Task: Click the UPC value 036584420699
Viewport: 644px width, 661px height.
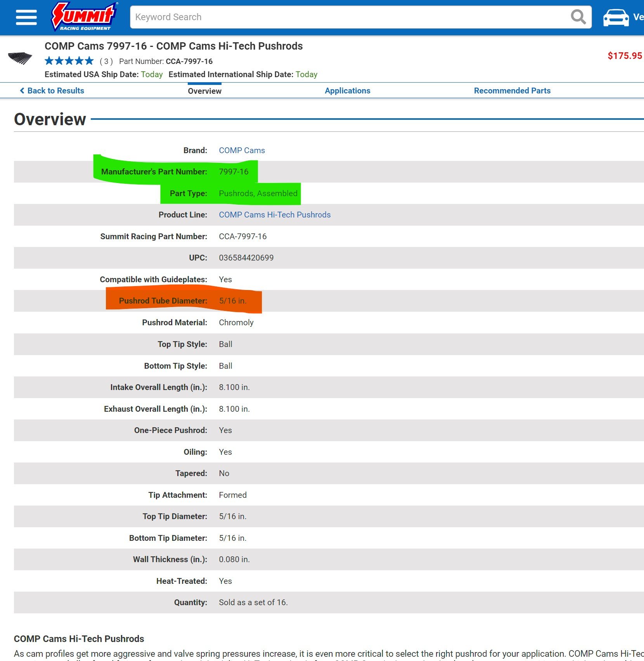Action: pyautogui.click(x=246, y=258)
